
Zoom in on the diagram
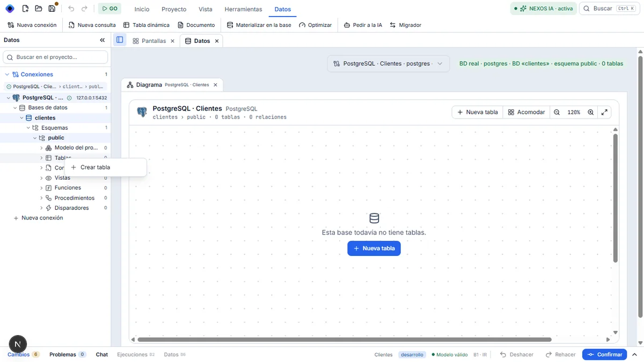(590, 112)
